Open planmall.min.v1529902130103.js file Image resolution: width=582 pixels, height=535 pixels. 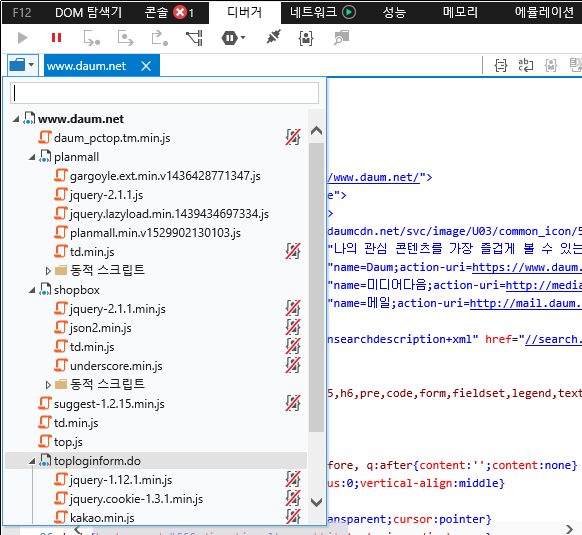click(155, 233)
